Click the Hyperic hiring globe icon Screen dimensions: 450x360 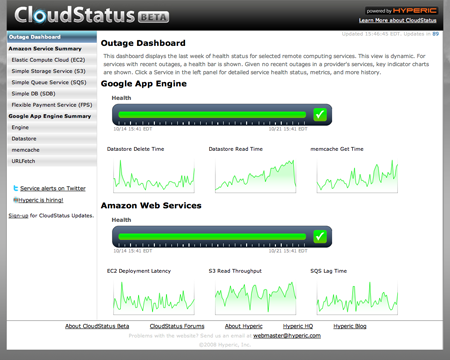pos(15,200)
